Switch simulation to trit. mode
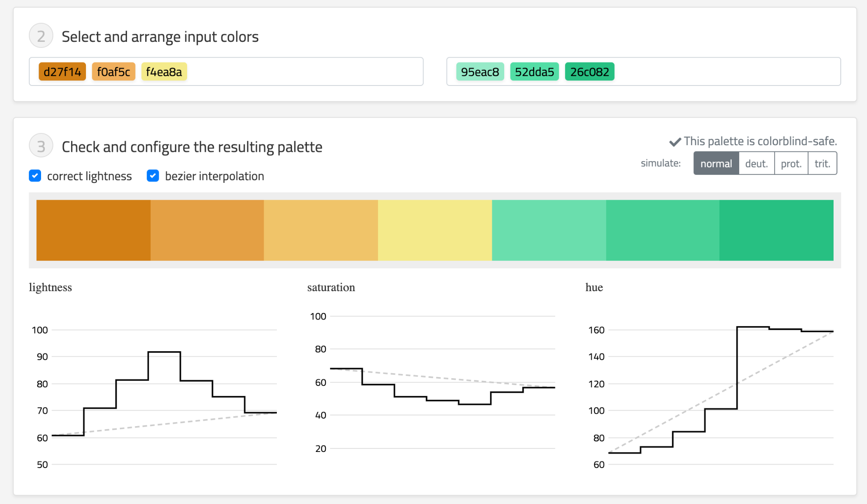The height and width of the screenshot is (504, 867). click(822, 163)
